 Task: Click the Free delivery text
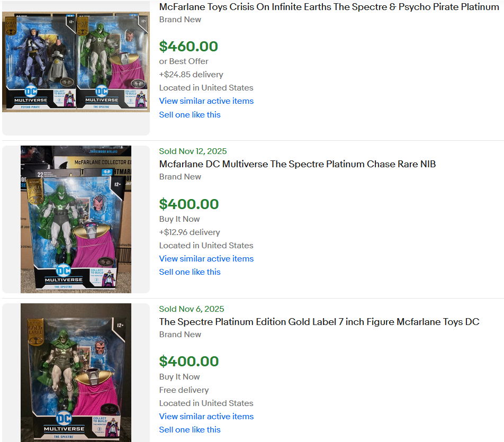coord(184,390)
